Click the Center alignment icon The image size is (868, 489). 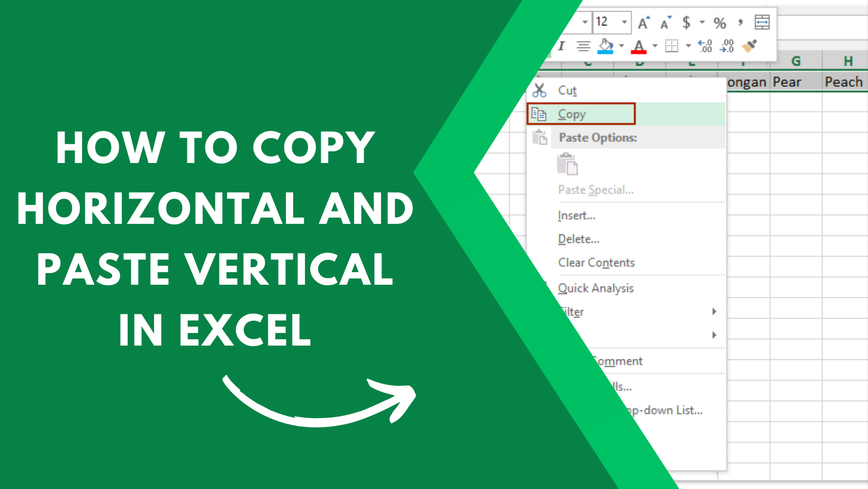pyautogui.click(x=583, y=47)
